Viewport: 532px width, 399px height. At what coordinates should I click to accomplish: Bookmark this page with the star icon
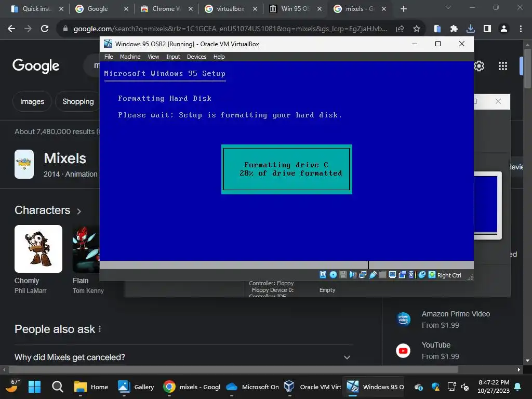tap(417, 29)
